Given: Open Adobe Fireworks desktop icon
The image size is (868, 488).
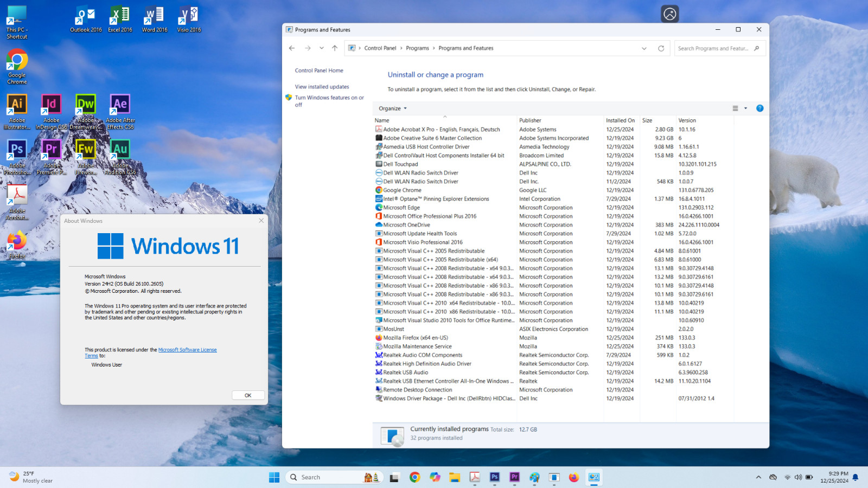Looking at the screenshot, I should 86,157.
